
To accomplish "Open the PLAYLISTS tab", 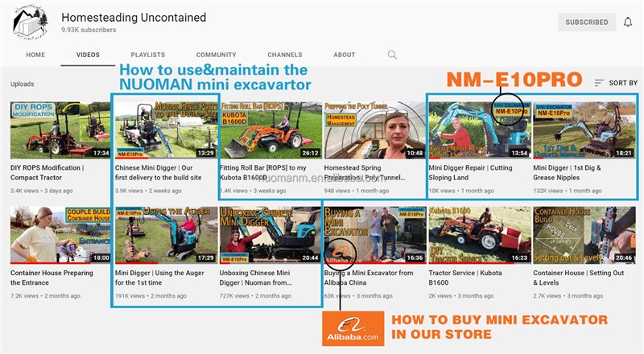I will click(148, 55).
